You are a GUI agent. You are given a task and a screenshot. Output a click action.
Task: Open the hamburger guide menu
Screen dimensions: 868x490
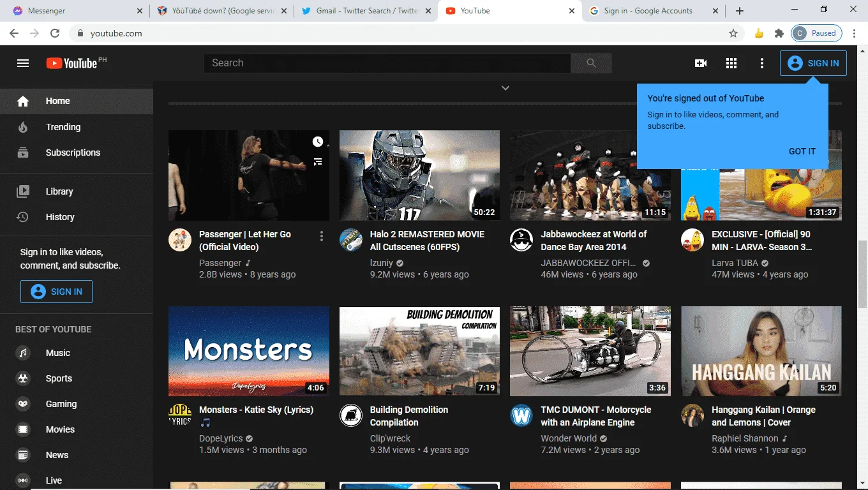point(23,63)
